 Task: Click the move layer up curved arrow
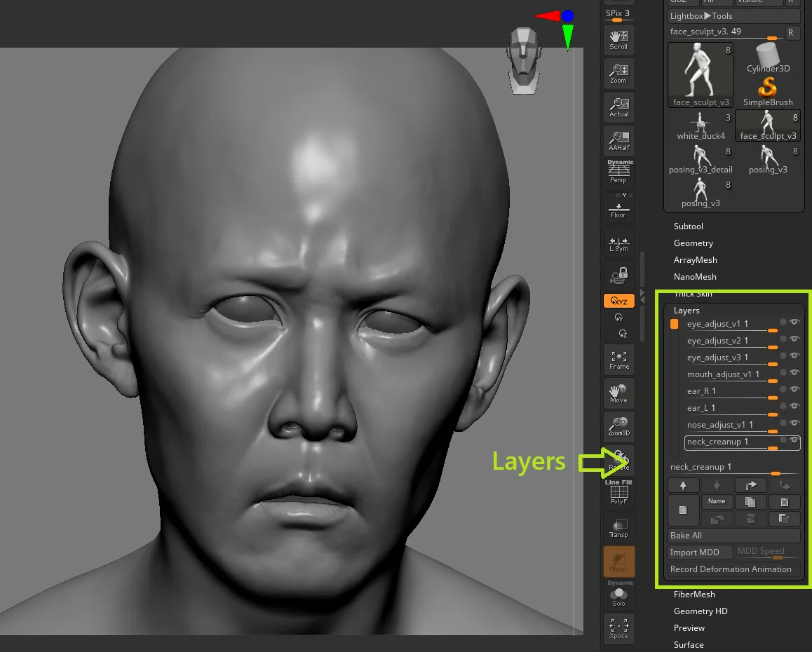[750, 485]
